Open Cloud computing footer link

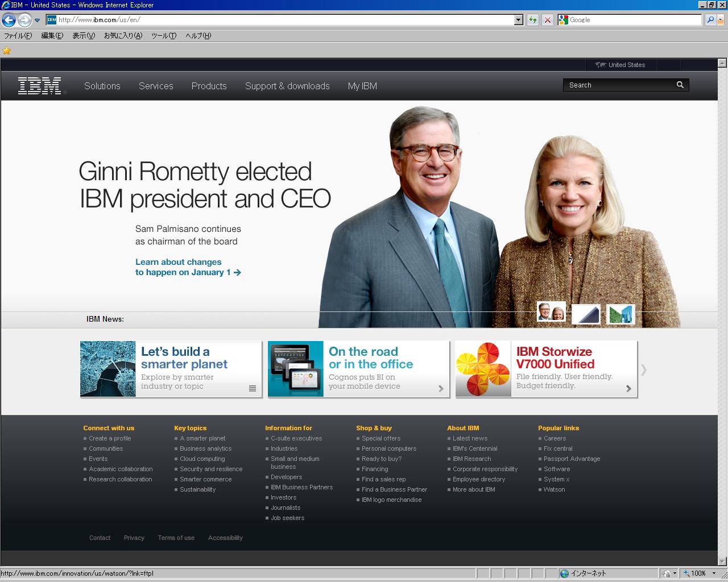(202, 459)
